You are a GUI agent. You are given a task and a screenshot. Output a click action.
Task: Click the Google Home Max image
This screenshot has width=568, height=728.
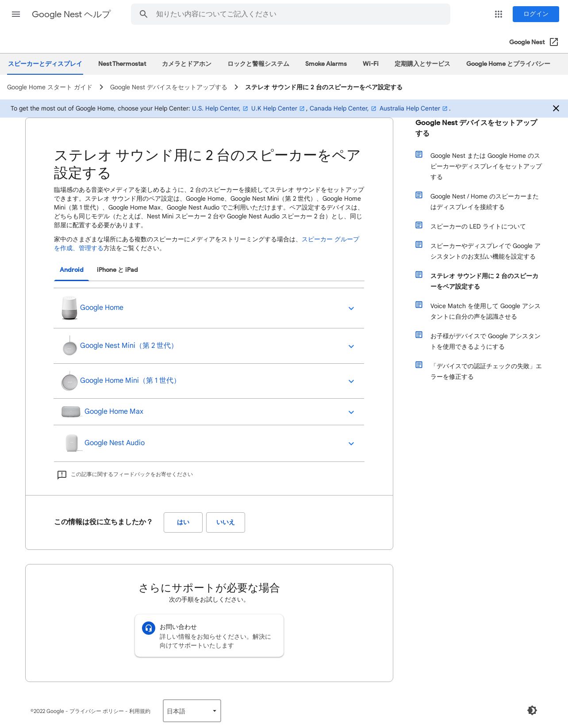(x=71, y=412)
